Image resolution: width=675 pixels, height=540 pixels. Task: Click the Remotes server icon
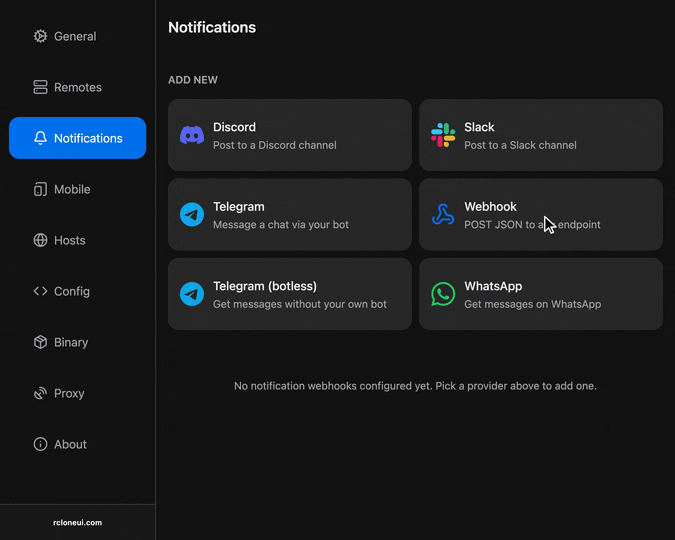40,87
